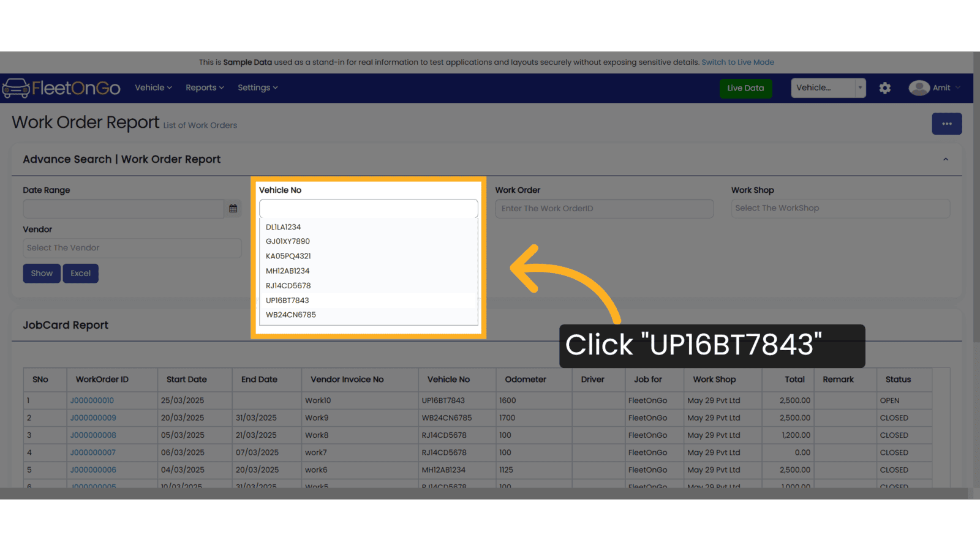Screen dimensions: 980x551
Task: Open the Amit account dropdown
Action: click(x=946, y=88)
